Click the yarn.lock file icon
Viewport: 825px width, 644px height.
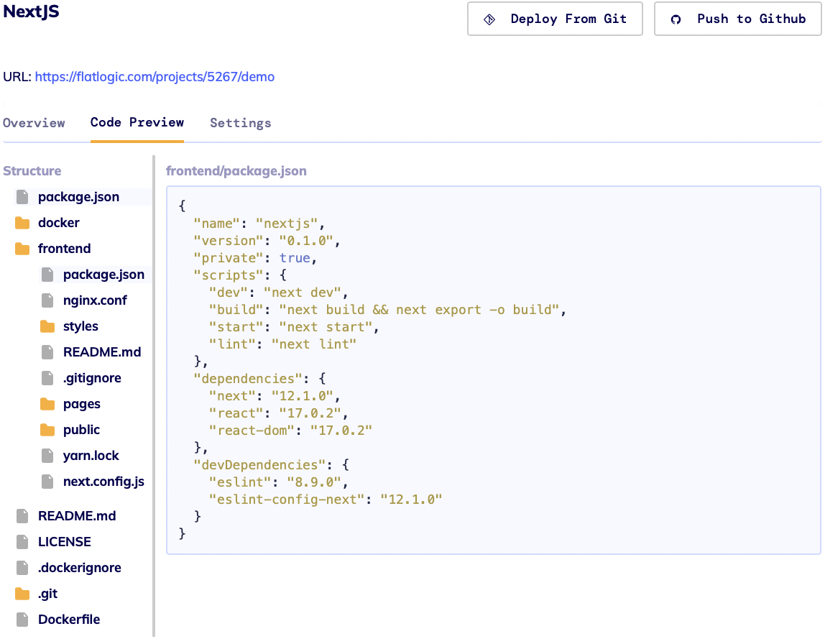tap(47, 455)
